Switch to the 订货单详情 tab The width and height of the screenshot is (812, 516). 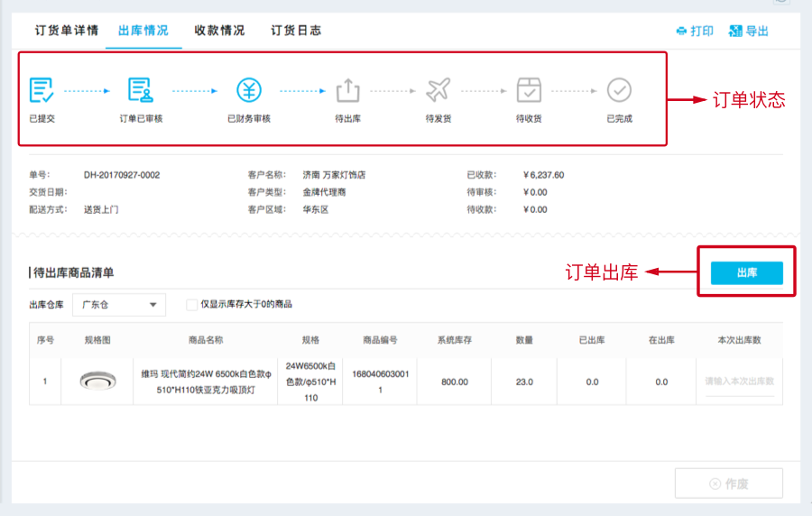[x=67, y=31]
